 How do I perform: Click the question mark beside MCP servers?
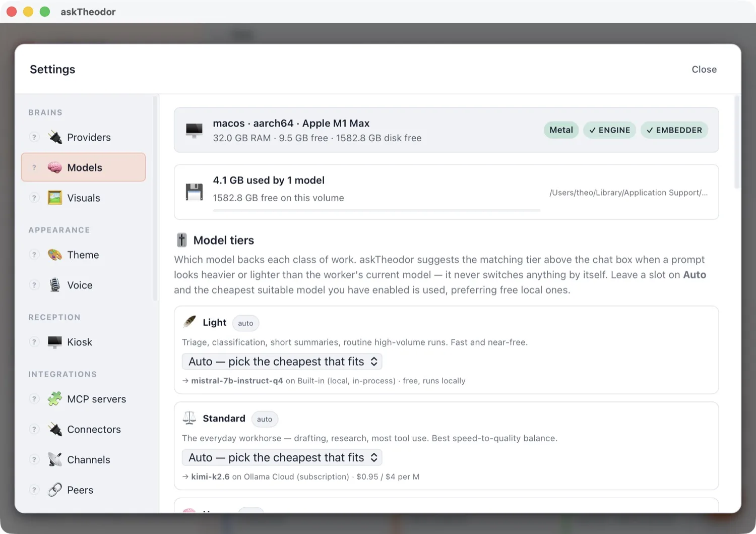34,399
